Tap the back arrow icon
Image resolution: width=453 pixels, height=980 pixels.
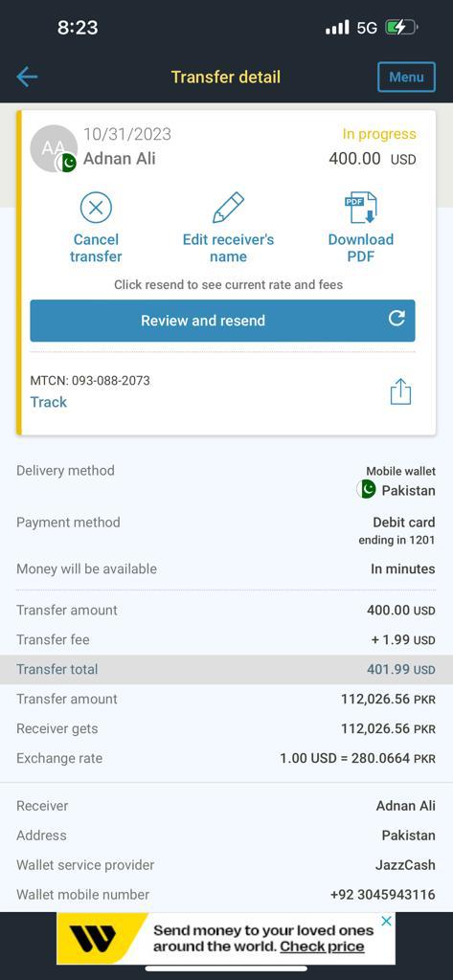coord(27,77)
